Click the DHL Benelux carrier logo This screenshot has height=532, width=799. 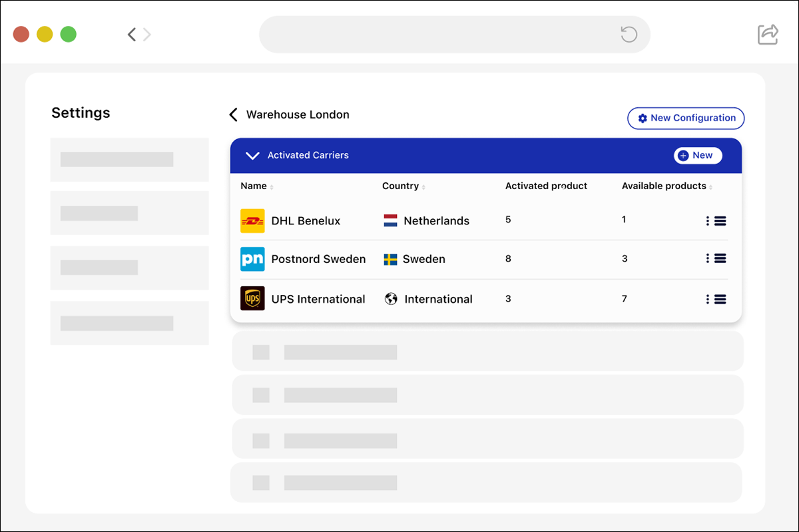point(252,220)
